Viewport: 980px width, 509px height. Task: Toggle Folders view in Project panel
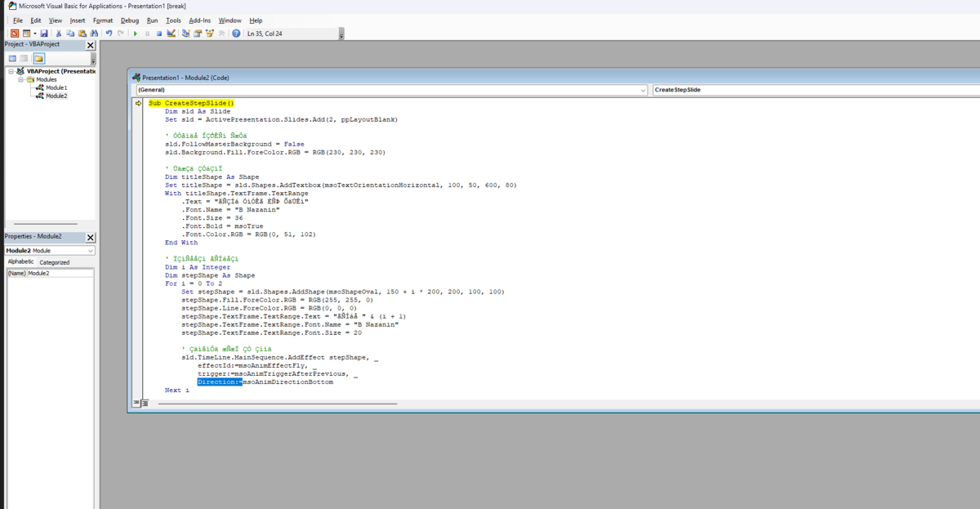click(38, 59)
